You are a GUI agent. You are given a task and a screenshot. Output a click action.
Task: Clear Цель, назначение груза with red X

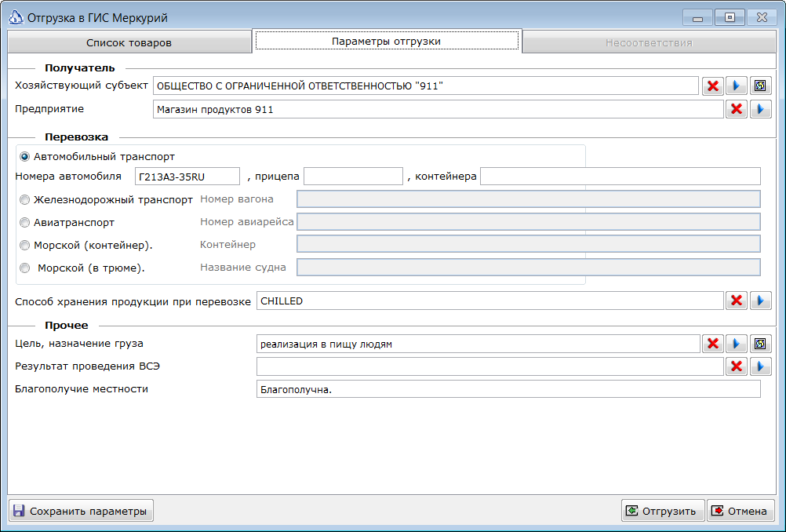click(x=713, y=344)
